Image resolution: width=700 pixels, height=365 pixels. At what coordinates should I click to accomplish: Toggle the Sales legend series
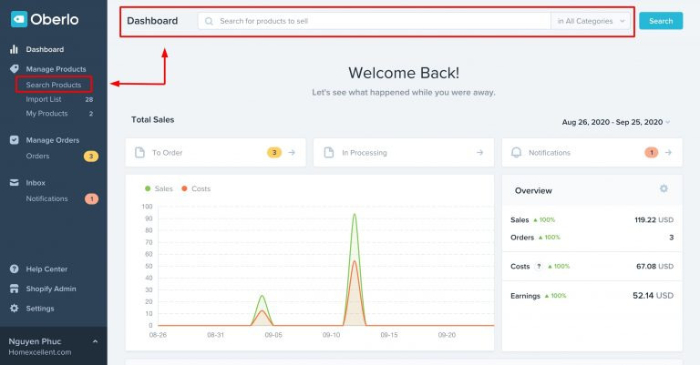[x=159, y=189]
